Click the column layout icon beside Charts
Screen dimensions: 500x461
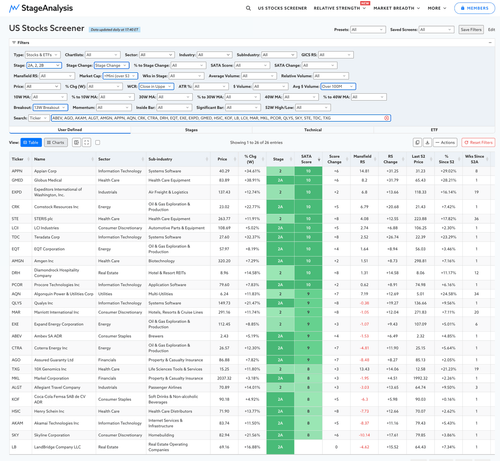click(x=76, y=143)
